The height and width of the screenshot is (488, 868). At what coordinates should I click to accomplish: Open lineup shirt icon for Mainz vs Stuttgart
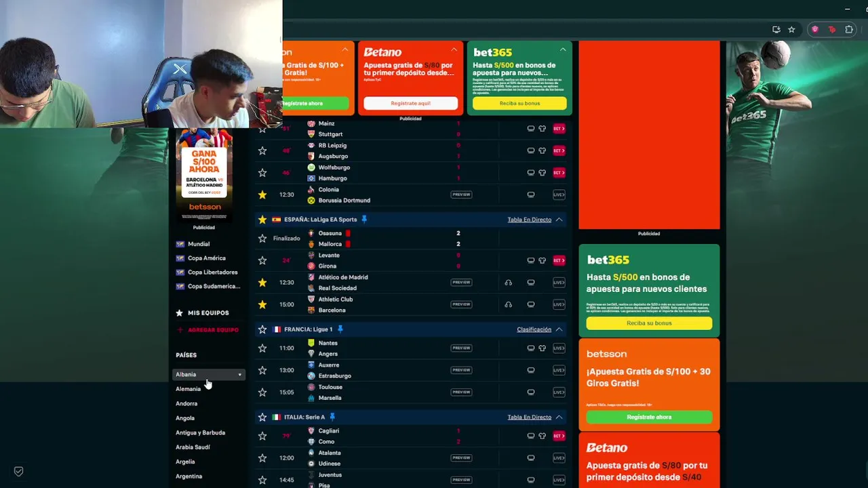coord(542,129)
